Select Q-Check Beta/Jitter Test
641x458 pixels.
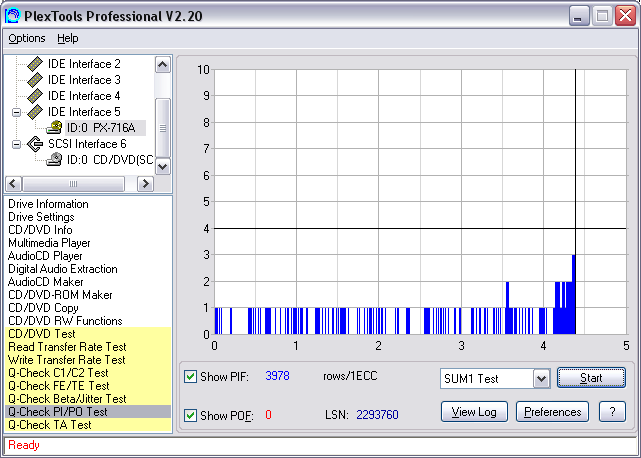click(x=88, y=399)
